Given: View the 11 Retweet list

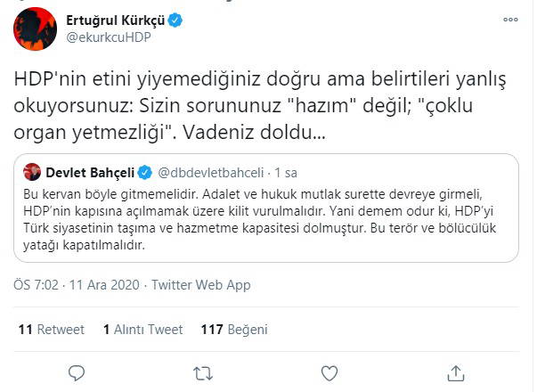Looking at the screenshot, I should coord(51,330).
